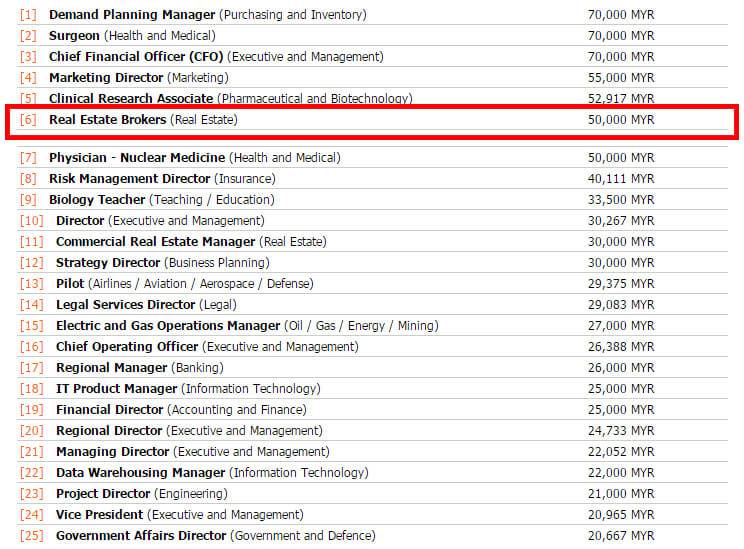The height and width of the screenshot is (549, 744).
Task: Open Clinical Research Associate job link
Action: tap(131, 99)
